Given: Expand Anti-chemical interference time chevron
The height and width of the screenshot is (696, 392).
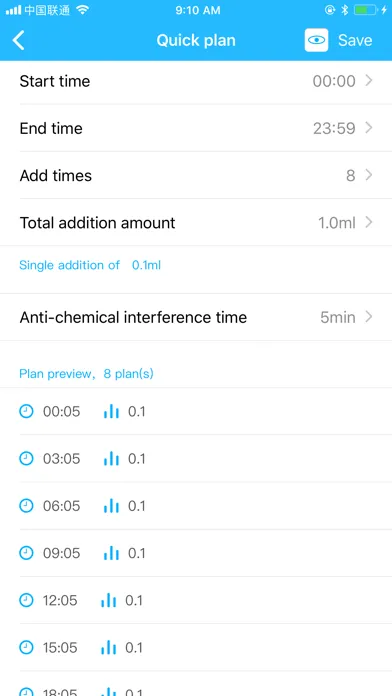Looking at the screenshot, I should (x=368, y=317).
